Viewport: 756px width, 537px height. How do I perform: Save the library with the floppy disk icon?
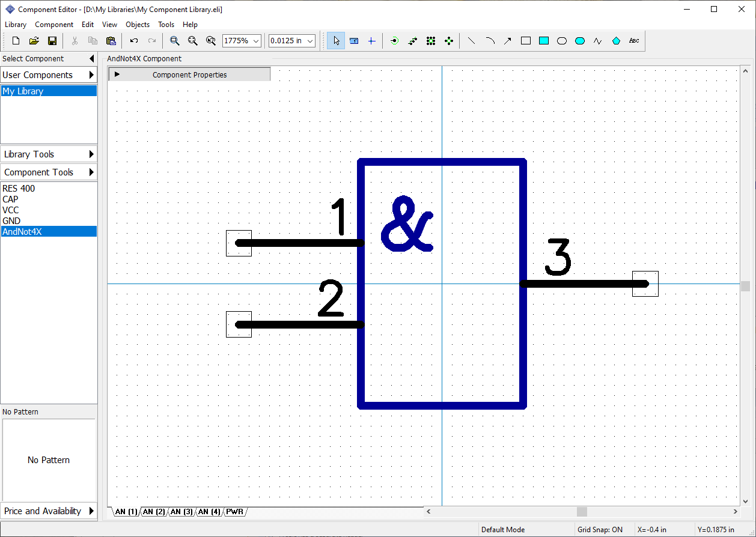pos(52,41)
